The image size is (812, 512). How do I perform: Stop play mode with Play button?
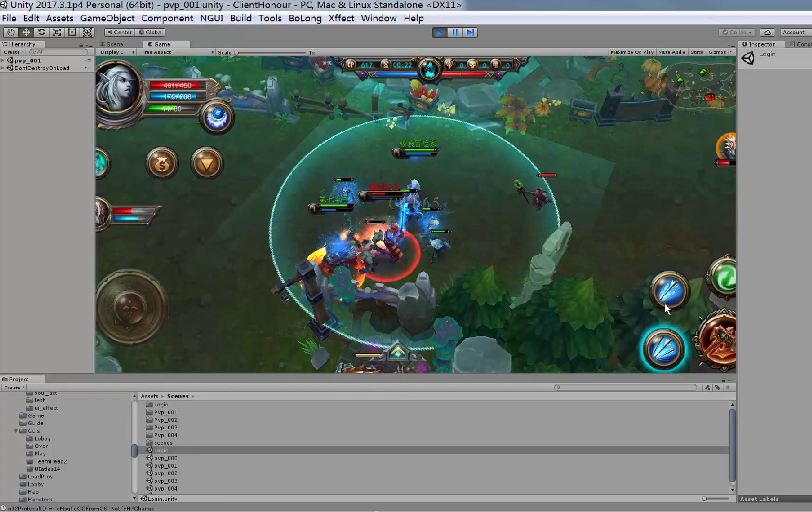(x=439, y=33)
